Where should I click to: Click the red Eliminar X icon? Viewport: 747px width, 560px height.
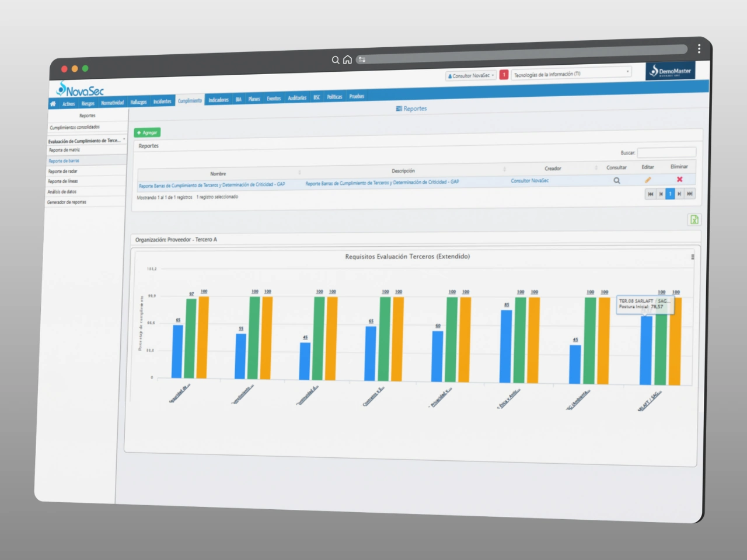point(679,180)
